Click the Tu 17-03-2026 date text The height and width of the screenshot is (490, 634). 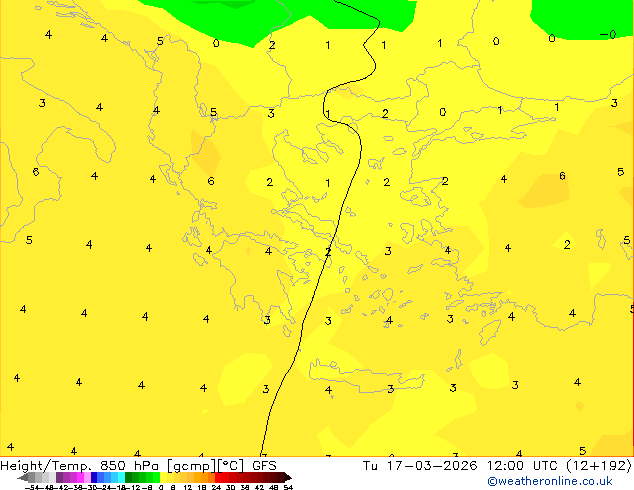(x=420, y=466)
